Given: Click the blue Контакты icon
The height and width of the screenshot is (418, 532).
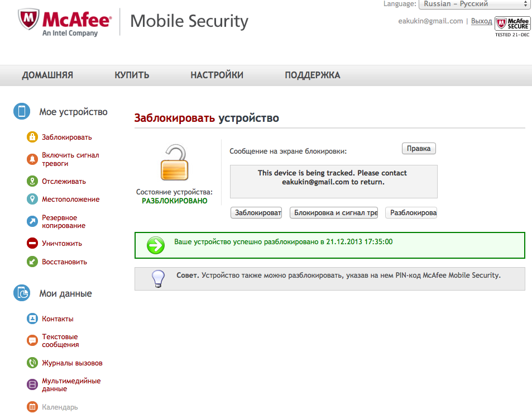Looking at the screenshot, I should click(x=32, y=319).
